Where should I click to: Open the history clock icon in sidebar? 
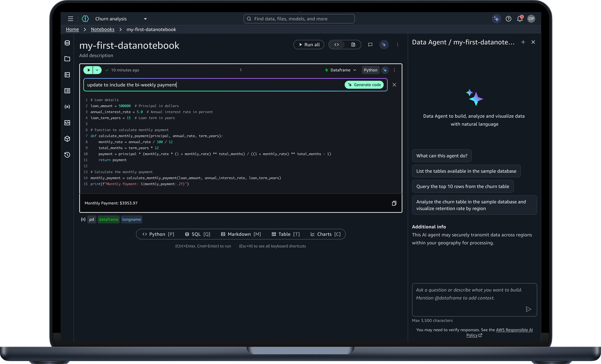click(x=67, y=155)
